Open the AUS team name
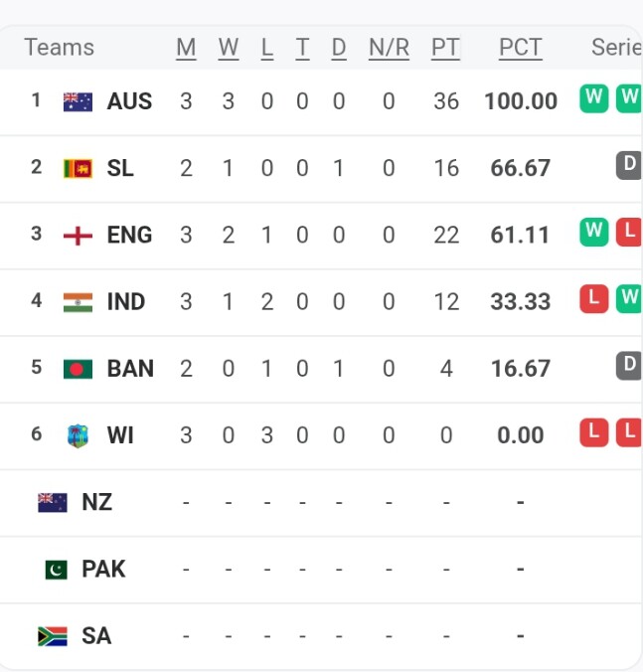Screen dimensions: 643x672 [x=129, y=101]
